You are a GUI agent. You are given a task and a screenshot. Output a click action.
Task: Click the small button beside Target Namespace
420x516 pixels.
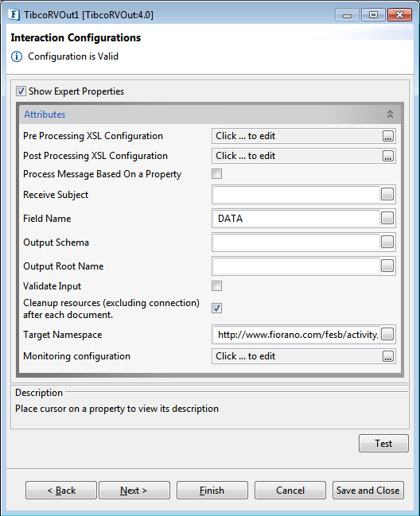click(x=387, y=335)
